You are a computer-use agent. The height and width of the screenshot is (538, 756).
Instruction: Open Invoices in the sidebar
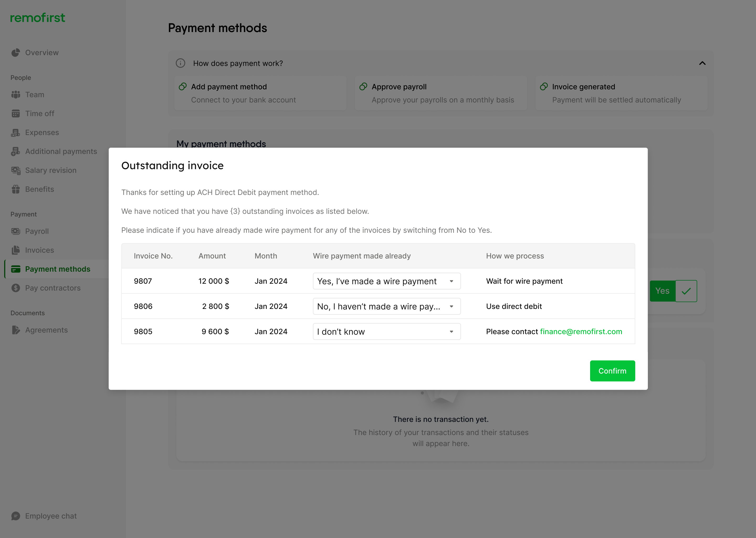point(39,250)
